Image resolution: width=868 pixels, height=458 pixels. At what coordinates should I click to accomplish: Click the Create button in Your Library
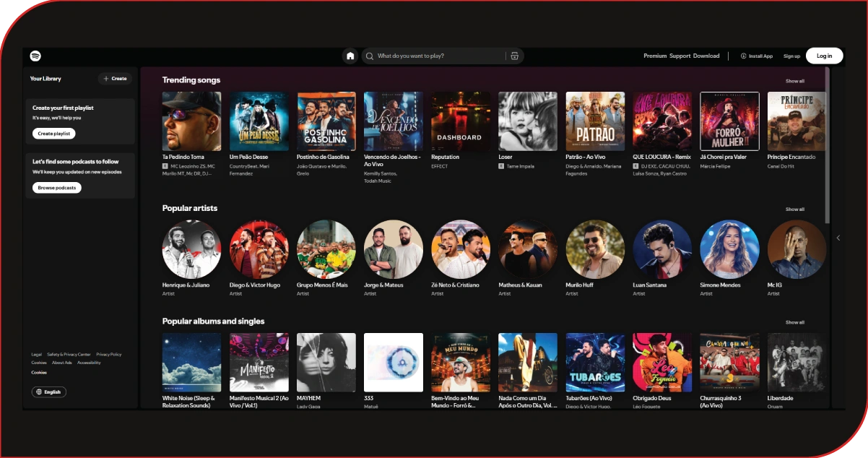point(115,79)
